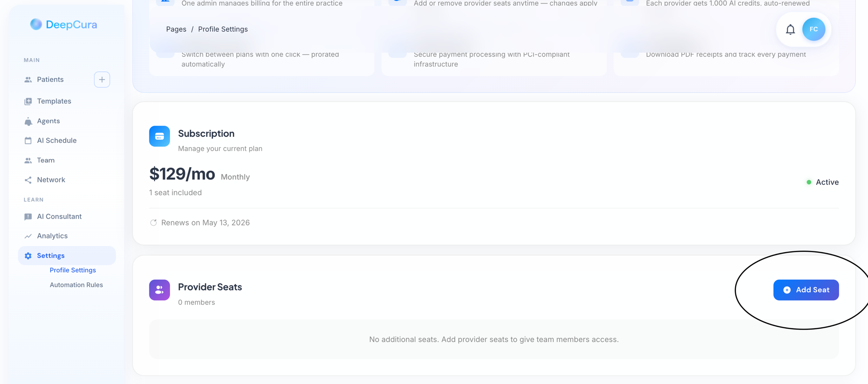
Task: Click the Agents sidebar icon
Action: (28, 121)
